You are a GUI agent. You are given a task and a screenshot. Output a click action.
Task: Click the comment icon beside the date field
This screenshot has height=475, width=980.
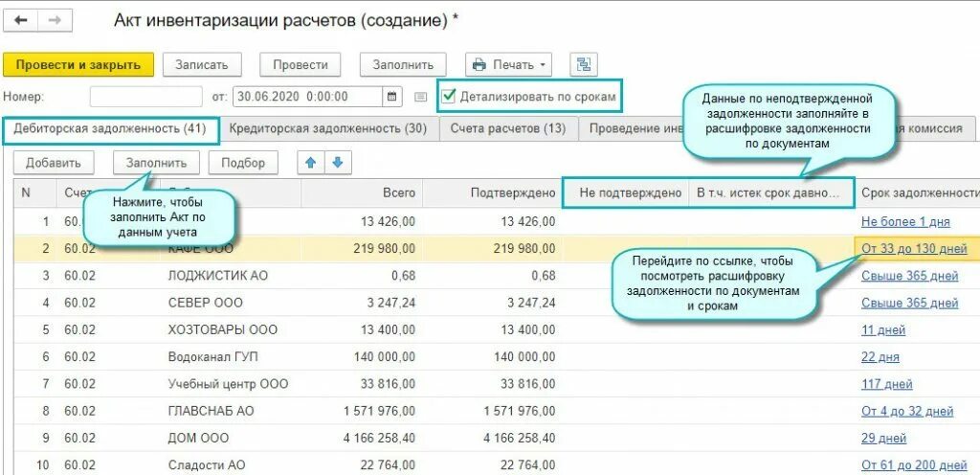tap(421, 97)
